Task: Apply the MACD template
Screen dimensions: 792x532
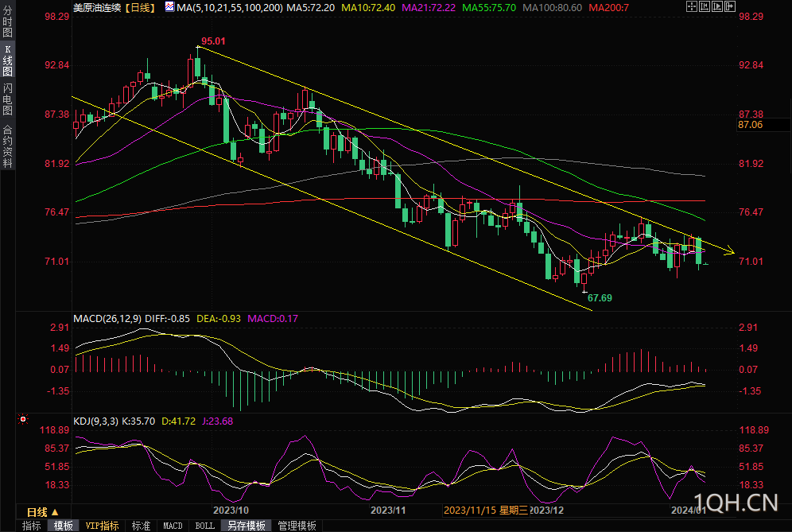Action: [173, 526]
